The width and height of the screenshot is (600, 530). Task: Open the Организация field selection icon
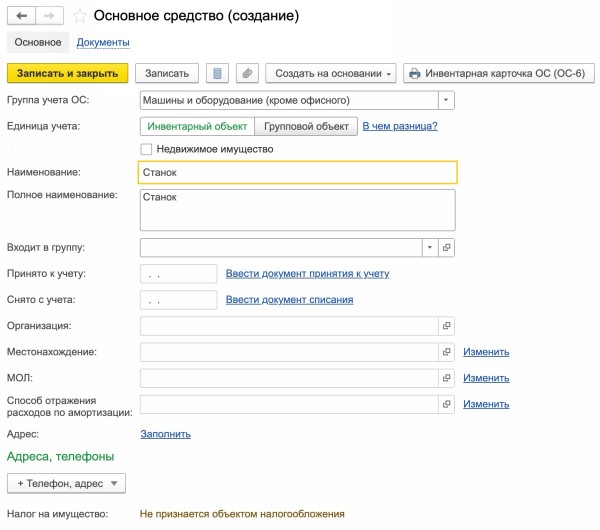tap(447, 326)
